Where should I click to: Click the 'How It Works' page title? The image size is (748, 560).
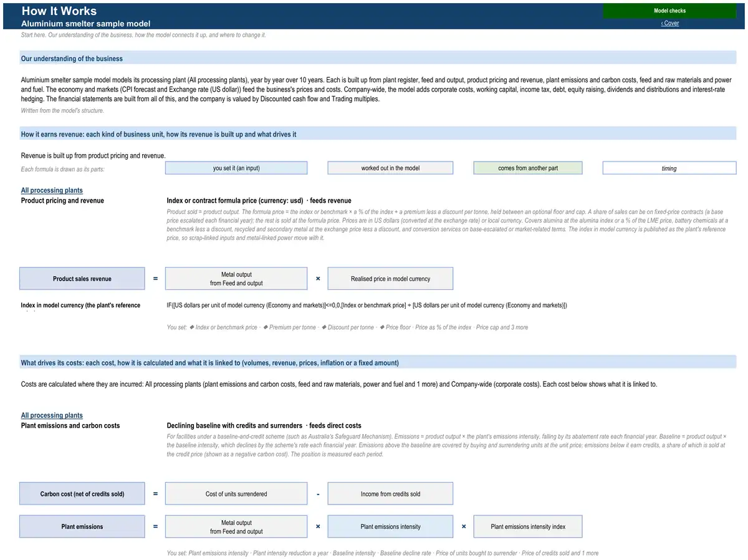pos(59,11)
